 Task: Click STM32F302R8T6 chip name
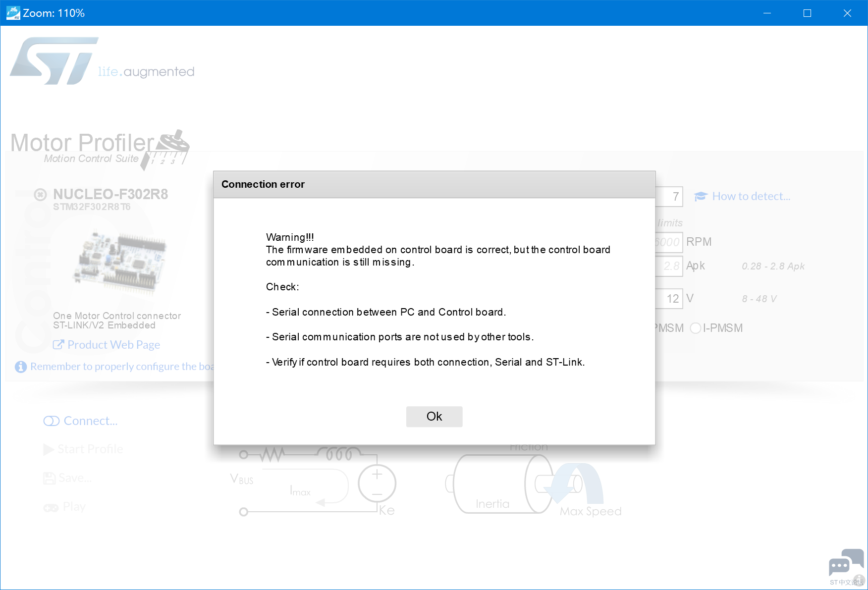(x=92, y=207)
